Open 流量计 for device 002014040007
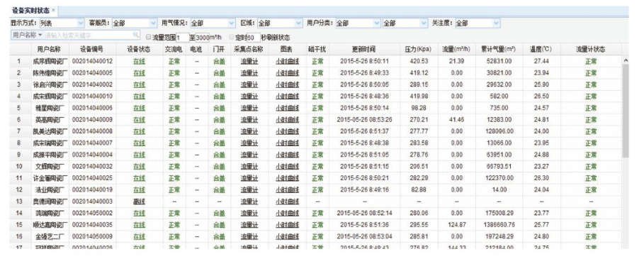644x266 pixels. 249,143
